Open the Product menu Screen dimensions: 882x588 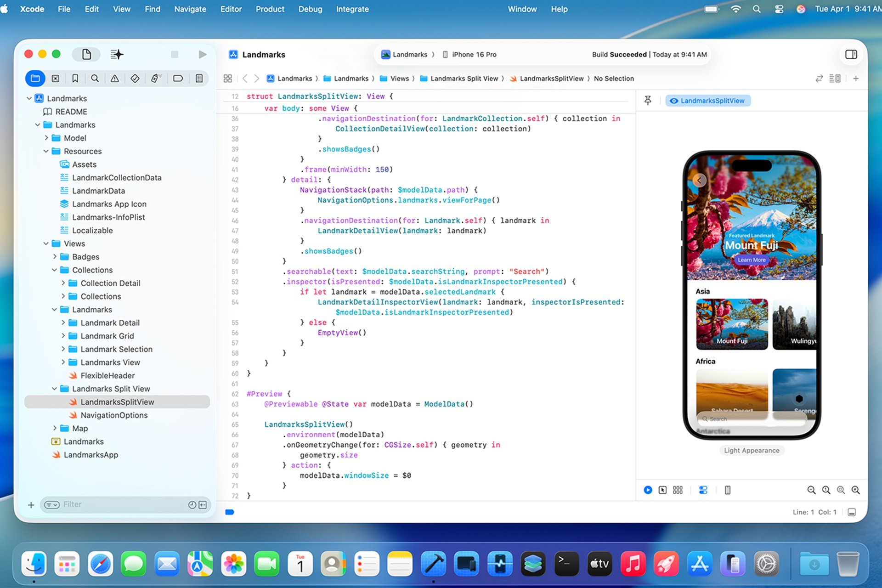[x=270, y=9]
